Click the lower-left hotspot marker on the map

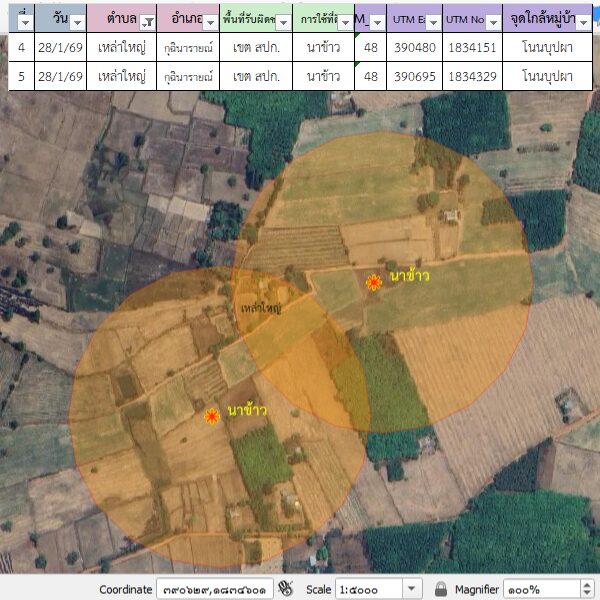(x=212, y=416)
